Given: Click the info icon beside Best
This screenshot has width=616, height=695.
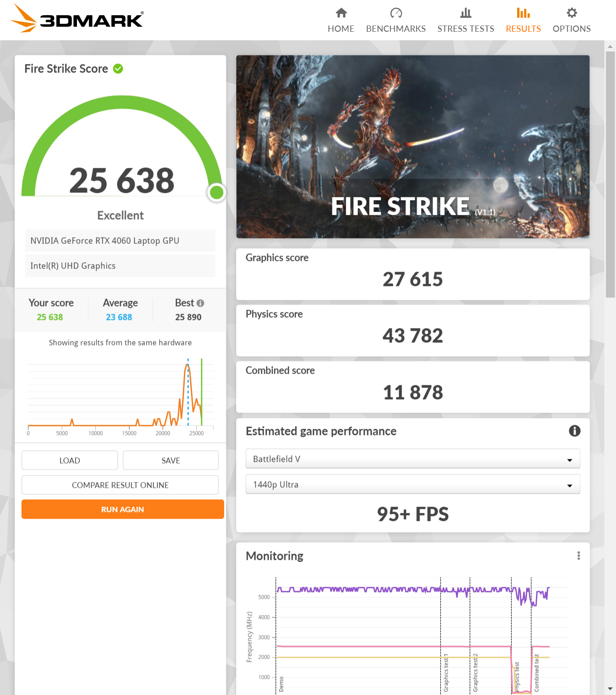Looking at the screenshot, I should (x=200, y=303).
